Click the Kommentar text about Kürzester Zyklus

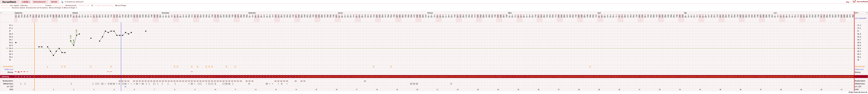(45, 8)
